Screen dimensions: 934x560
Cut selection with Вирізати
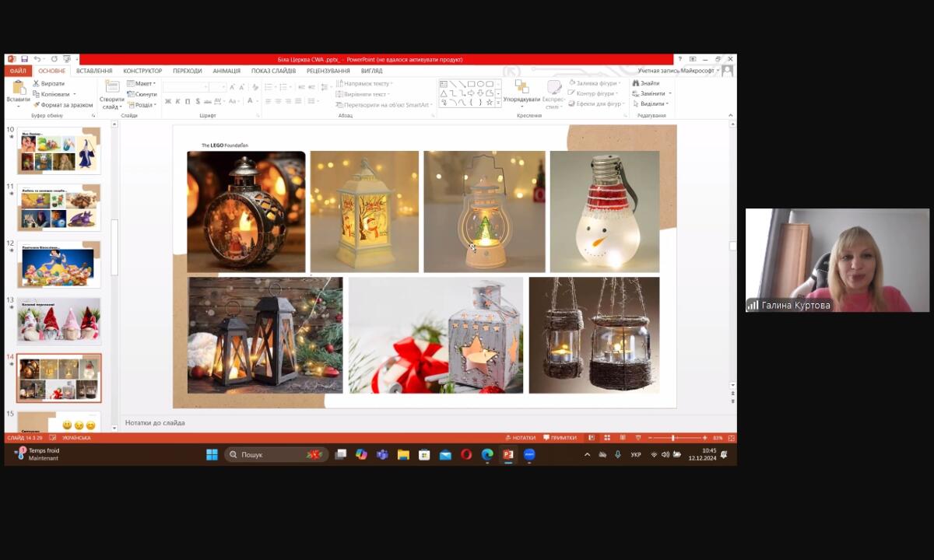pos(49,83)
